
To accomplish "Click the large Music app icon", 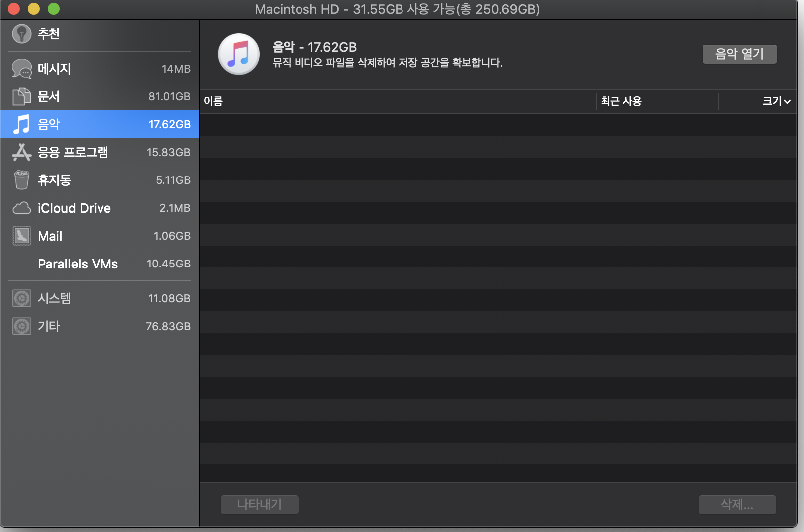I will pos(239,54).
